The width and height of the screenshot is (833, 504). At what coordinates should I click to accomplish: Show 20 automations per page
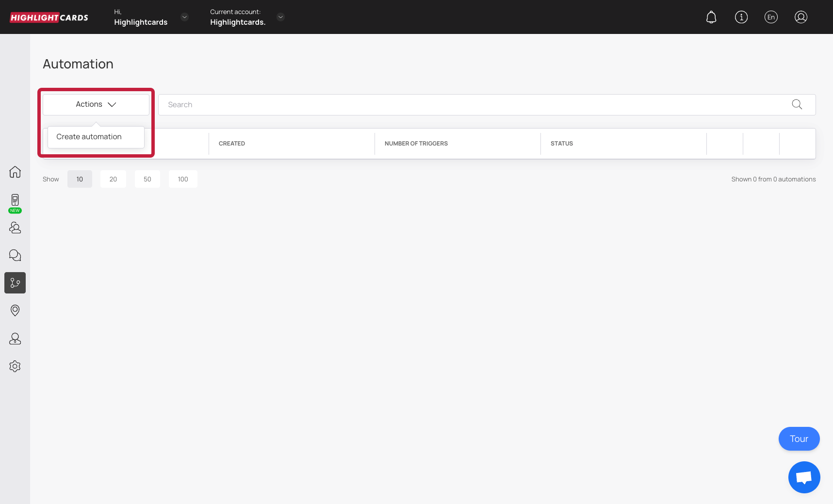(113, 179)
